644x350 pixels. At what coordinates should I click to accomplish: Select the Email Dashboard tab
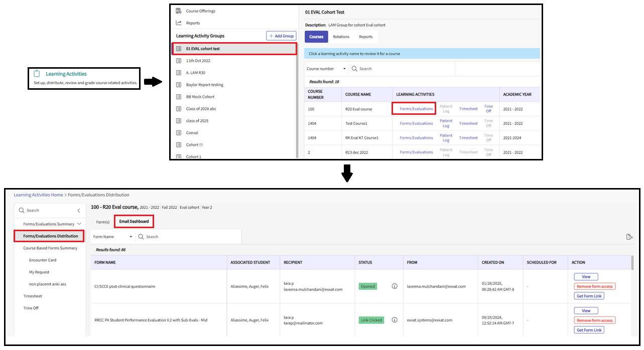click(134, 222)
